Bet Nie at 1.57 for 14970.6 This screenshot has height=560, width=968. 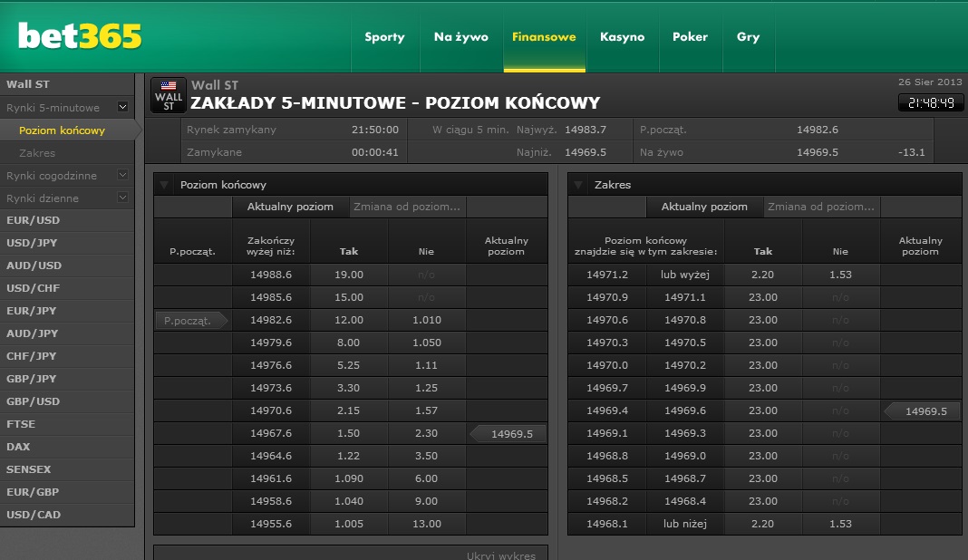(x=427, y=410)
